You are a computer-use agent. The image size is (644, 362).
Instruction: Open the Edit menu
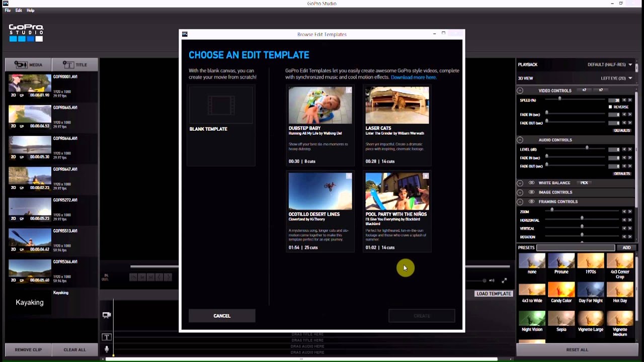[19, 11]
